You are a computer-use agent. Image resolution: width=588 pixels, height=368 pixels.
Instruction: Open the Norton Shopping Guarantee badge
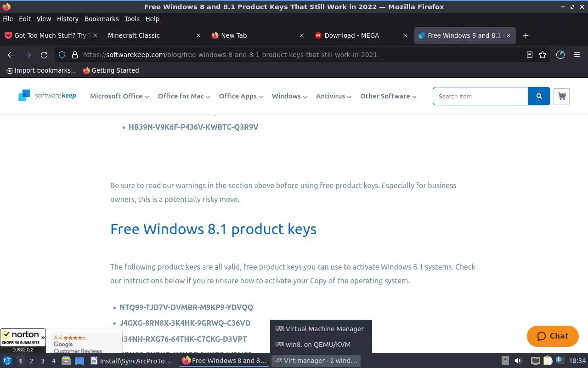23,341
